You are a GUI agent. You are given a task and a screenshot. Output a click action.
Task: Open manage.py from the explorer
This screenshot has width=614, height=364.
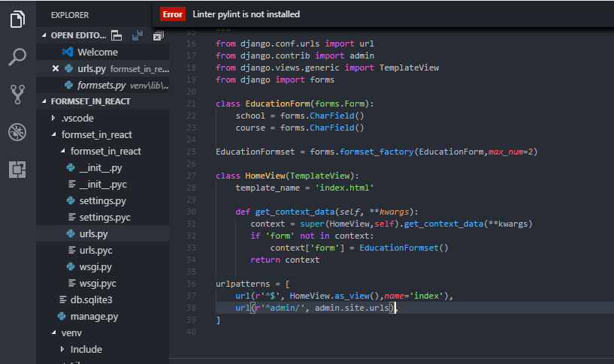(94, 316)
